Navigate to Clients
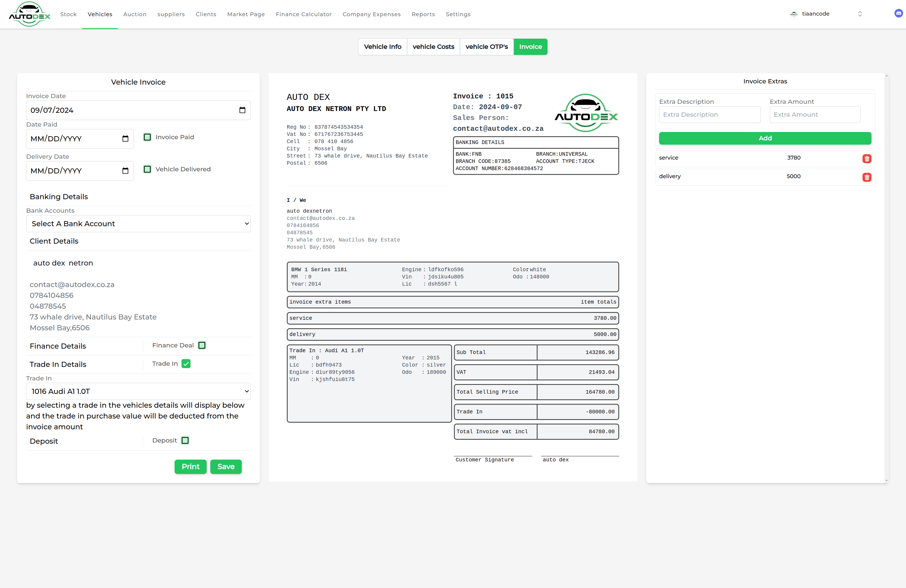This screenshot has height=588, width=906. (x=206, y=14)
